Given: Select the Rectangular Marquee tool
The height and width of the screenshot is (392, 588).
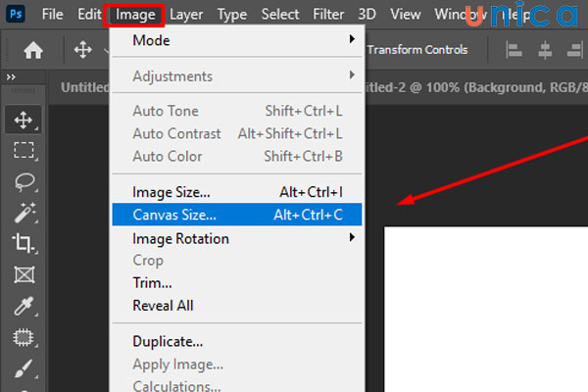Looking at the screenshot, I should click(23, 151).
